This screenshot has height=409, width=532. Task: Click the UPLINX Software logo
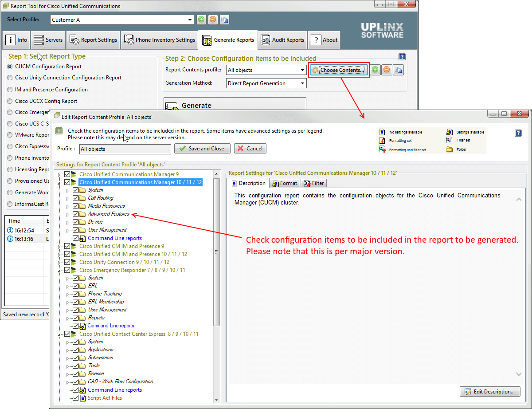[x=382, y=30]
